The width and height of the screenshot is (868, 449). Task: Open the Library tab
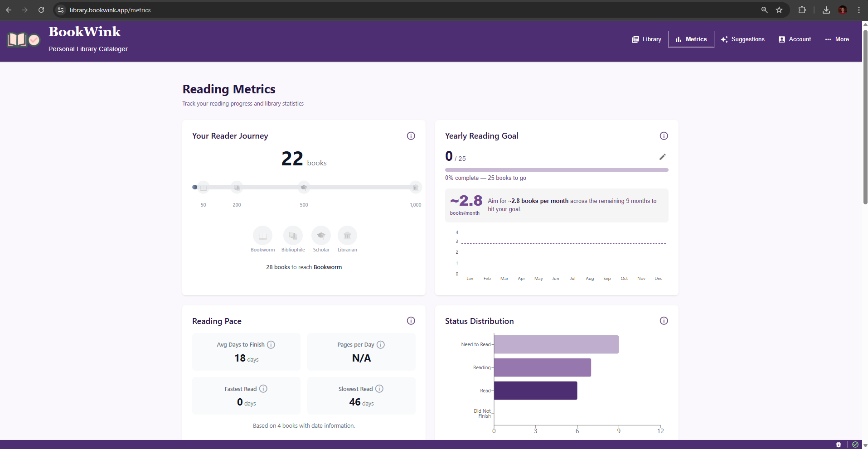(x=646, y=39)
